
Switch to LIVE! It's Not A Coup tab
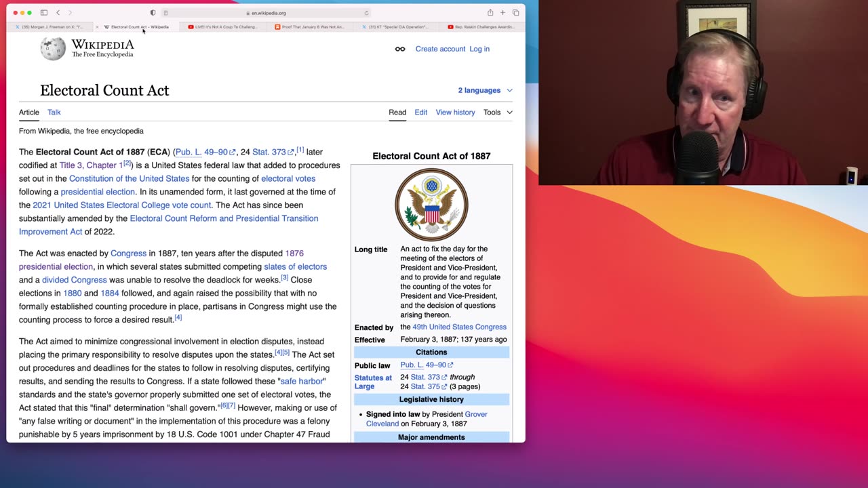tap(223, 27)
